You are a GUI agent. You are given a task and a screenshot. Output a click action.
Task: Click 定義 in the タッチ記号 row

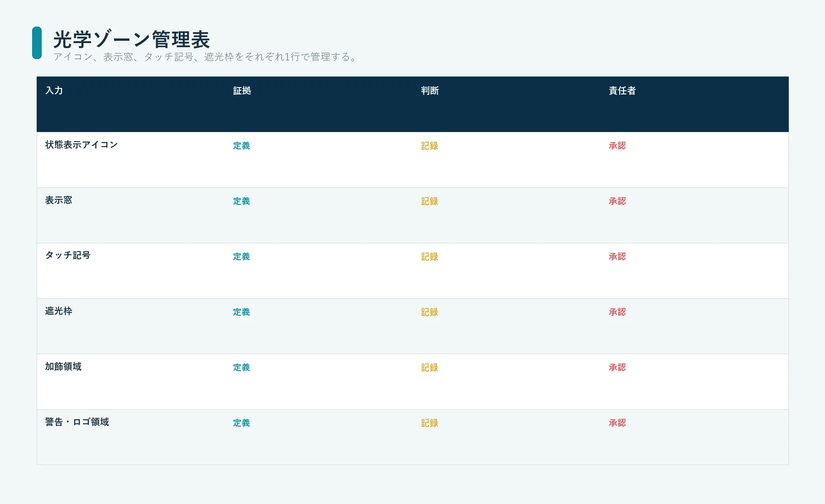click(242, 257)
